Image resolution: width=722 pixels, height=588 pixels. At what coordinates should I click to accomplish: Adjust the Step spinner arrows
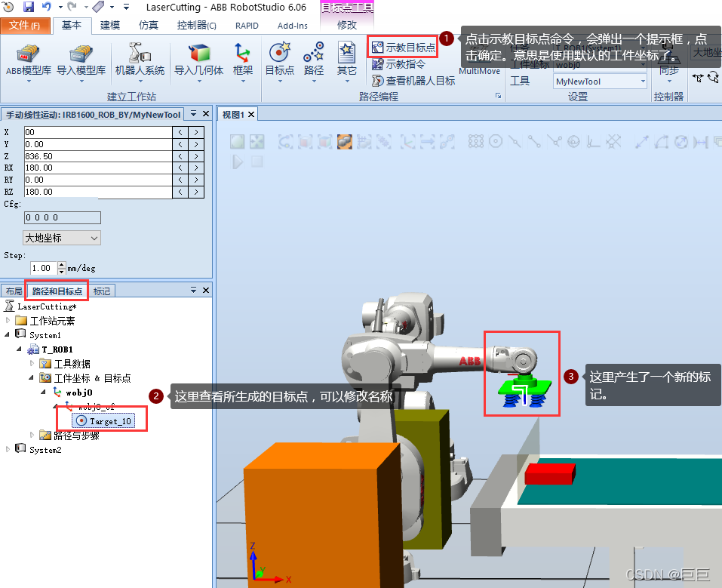pos(61,268)
